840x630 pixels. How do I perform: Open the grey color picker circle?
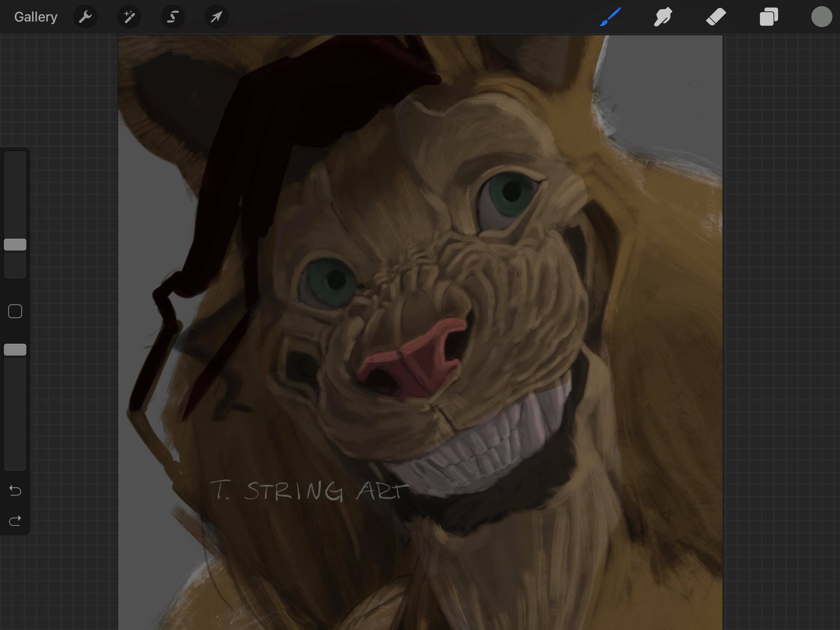(x=821, y=17)
